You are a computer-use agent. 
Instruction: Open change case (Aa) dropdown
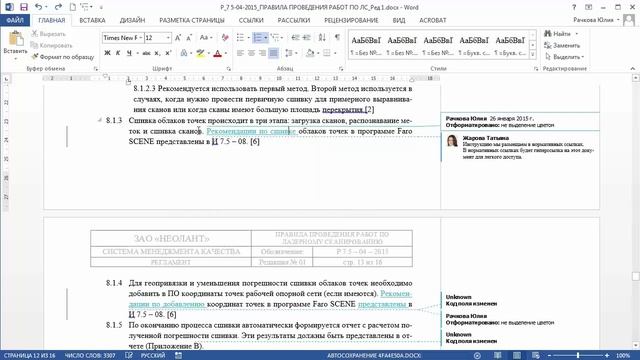[205, 38]
